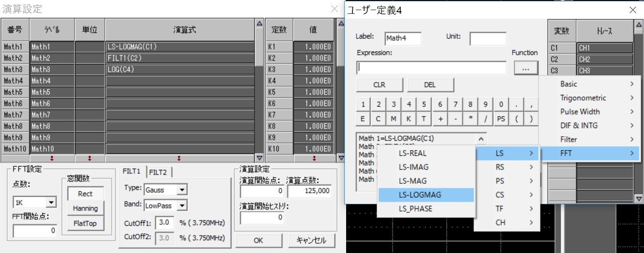Viewport: 644px width, 253px height.
Task: Clear the expression using the CLR button
Action: pyautogui.click(x=379, y=84)
